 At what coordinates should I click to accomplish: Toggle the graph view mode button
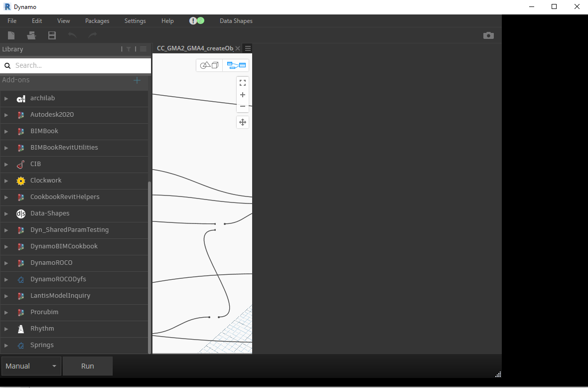[x=235, y=65]
